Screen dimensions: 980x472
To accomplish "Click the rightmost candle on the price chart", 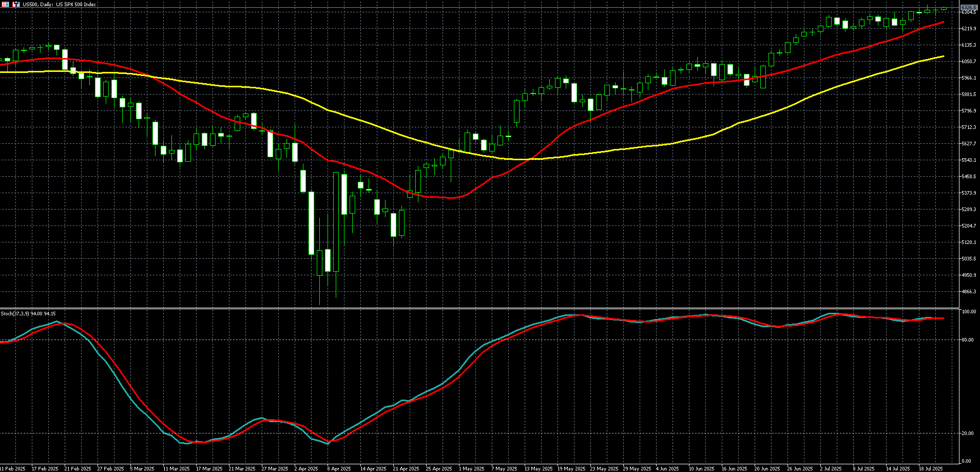I will (x=944, y=8).
